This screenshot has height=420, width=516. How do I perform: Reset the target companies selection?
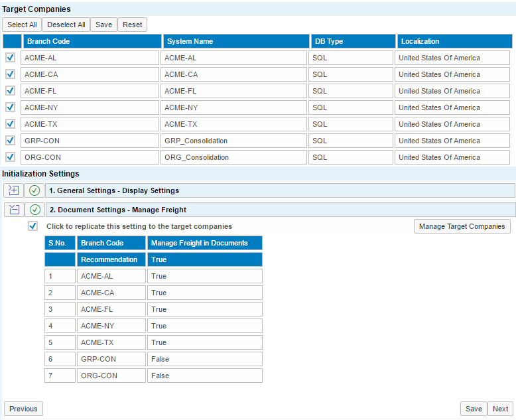click(132, 25)
